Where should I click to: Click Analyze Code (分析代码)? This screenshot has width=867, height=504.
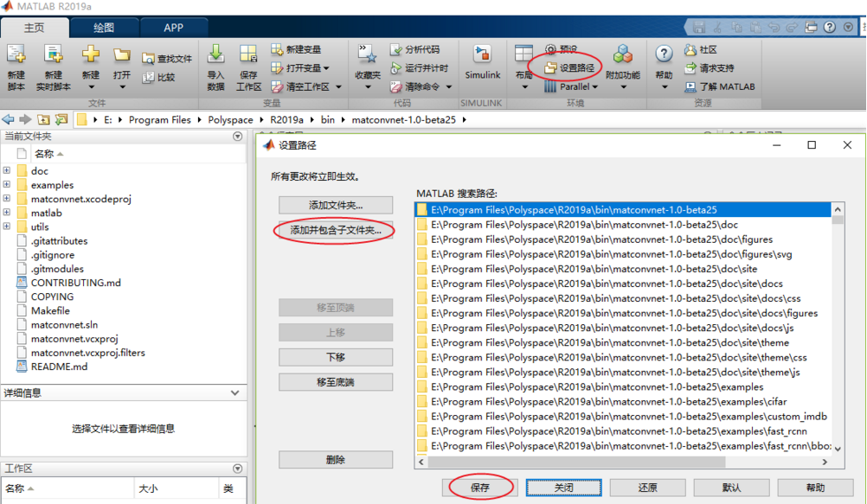point(414,49)
